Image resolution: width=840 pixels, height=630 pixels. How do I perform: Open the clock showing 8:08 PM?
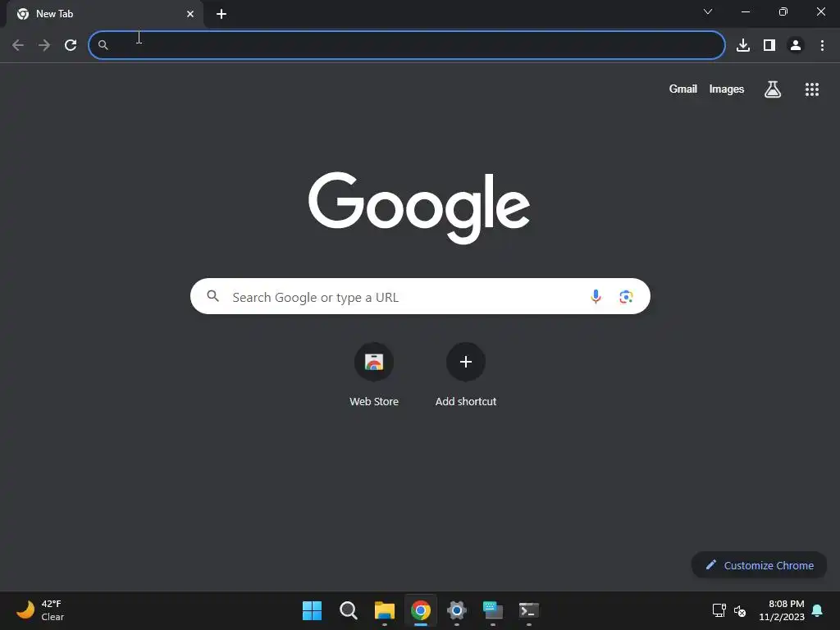coord(782,610)
